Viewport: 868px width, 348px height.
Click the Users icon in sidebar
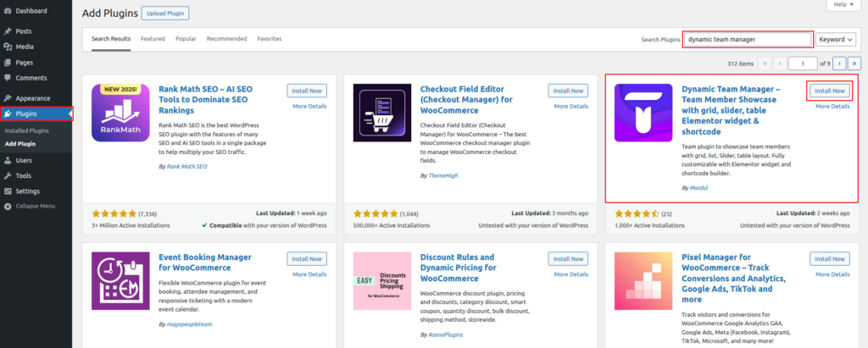[7, 160]
